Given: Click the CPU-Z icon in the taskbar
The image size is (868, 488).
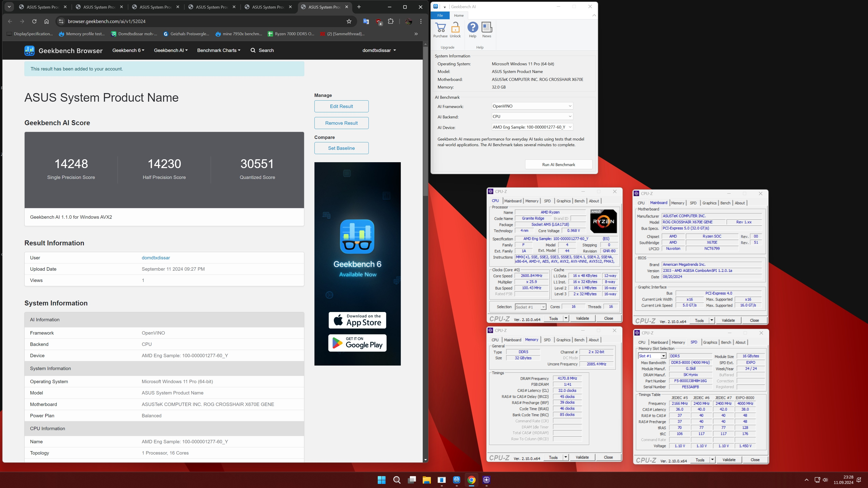Looking at the screenshot, I should (486, 480).
